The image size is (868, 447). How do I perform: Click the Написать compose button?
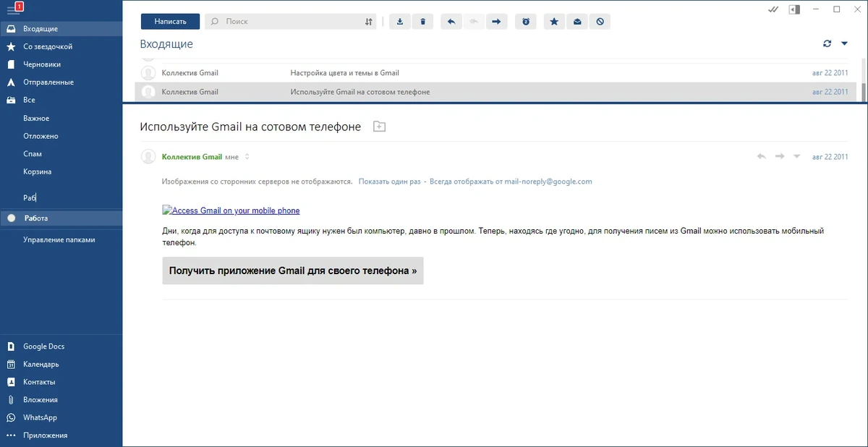pyautogui.click(x=170, y=22)
